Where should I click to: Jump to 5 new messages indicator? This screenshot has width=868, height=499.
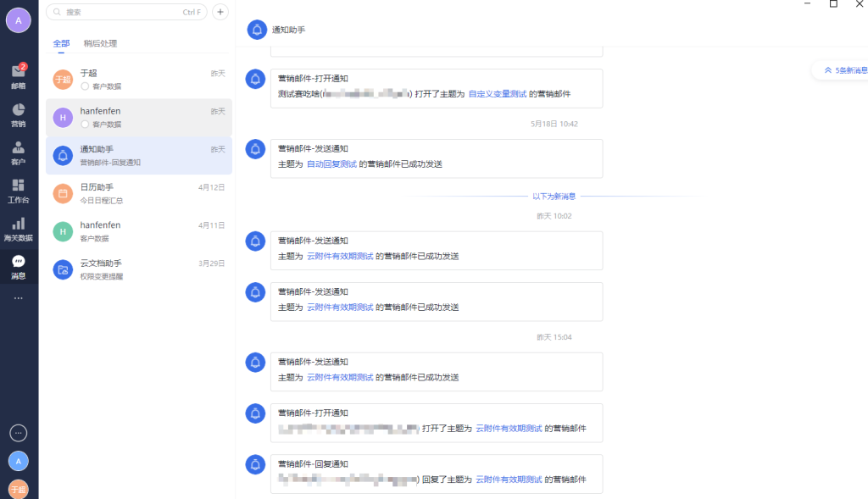844,70
